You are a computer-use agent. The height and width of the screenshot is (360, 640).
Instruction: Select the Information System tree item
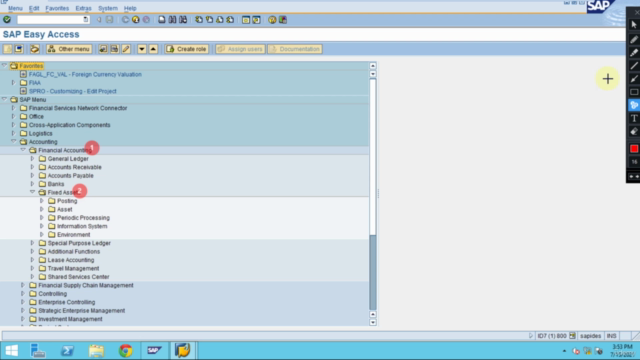82,226
